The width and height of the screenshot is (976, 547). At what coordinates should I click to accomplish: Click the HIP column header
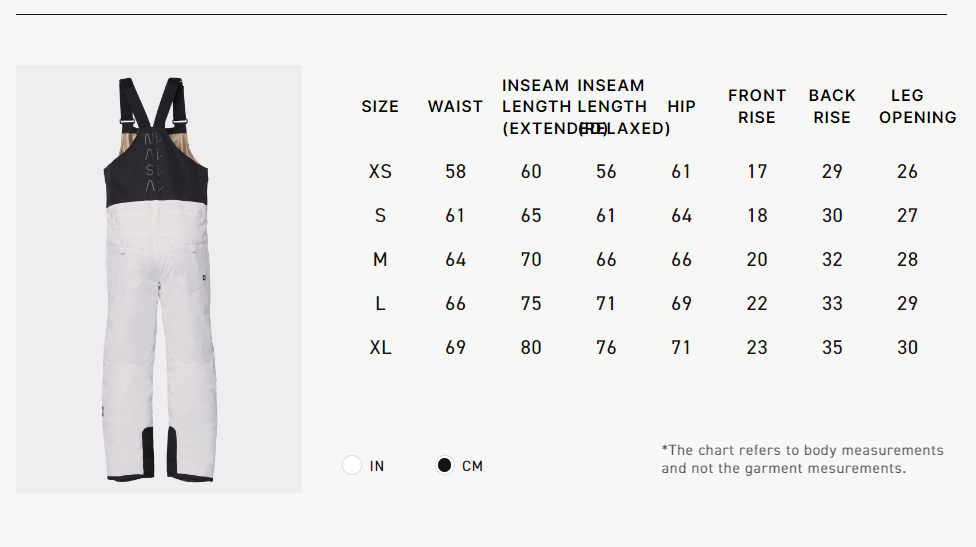pyautogui.click(x=682, y=106)
